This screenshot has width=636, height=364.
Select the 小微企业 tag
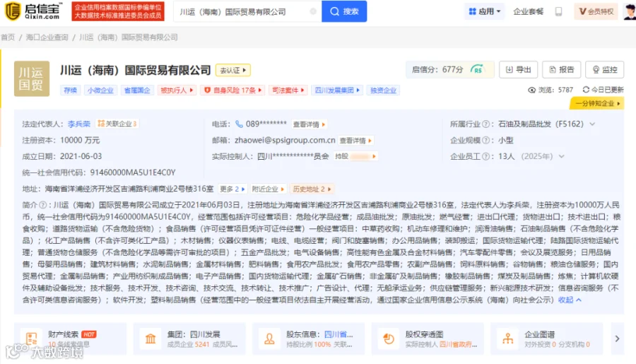coord(100,90)
